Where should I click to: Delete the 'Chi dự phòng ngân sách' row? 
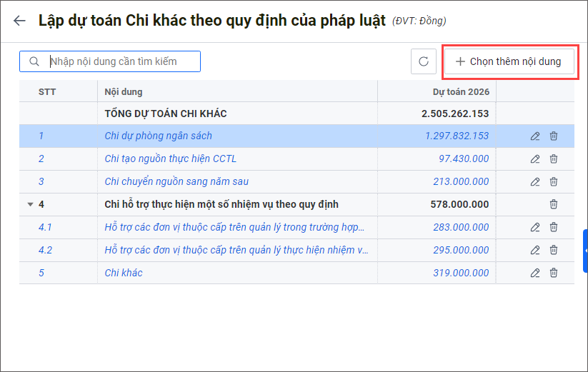click(554, 136)
